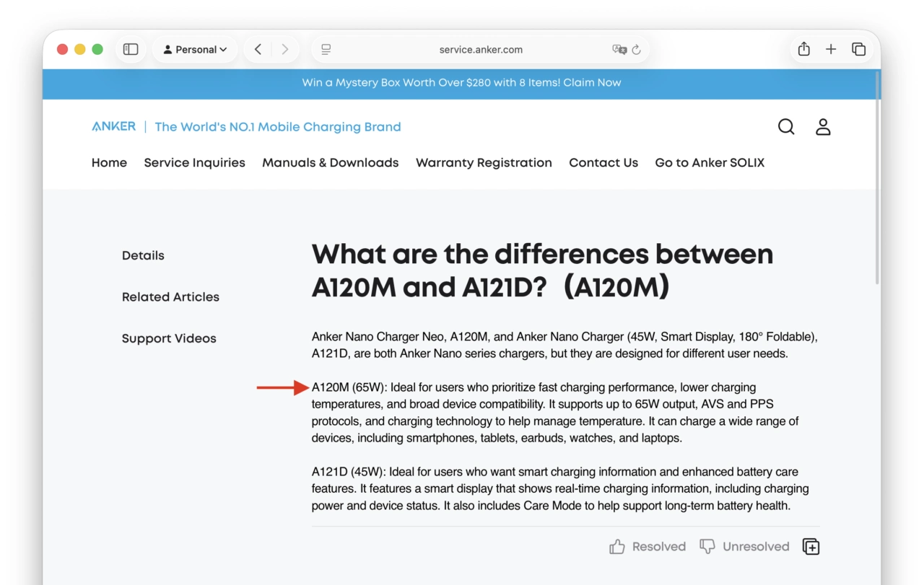
Task: Open Manuals & Downloads menu item
Action: (x=331, y=163)
